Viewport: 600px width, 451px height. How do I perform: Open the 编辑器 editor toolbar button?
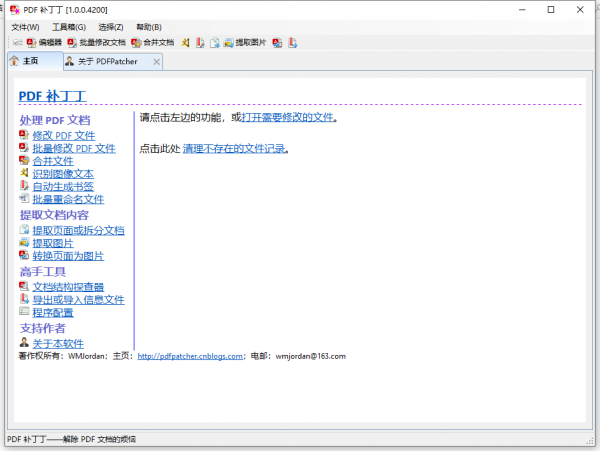point(44,42)
